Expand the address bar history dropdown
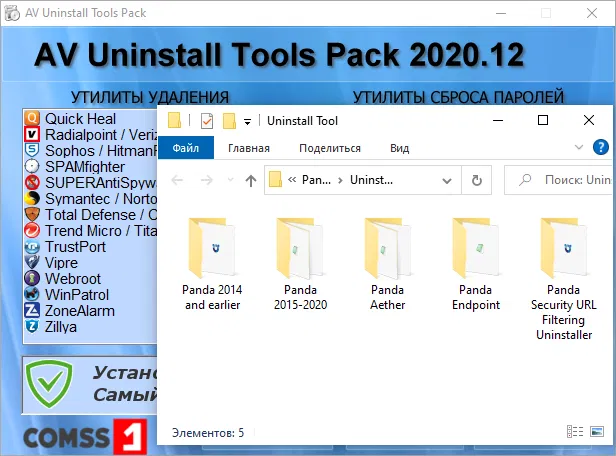This screenshot has width=616, height=456. coord(447,181)
